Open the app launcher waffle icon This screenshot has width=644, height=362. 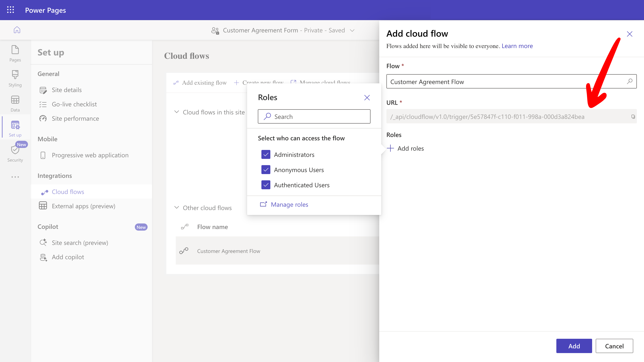click(11, 10)
